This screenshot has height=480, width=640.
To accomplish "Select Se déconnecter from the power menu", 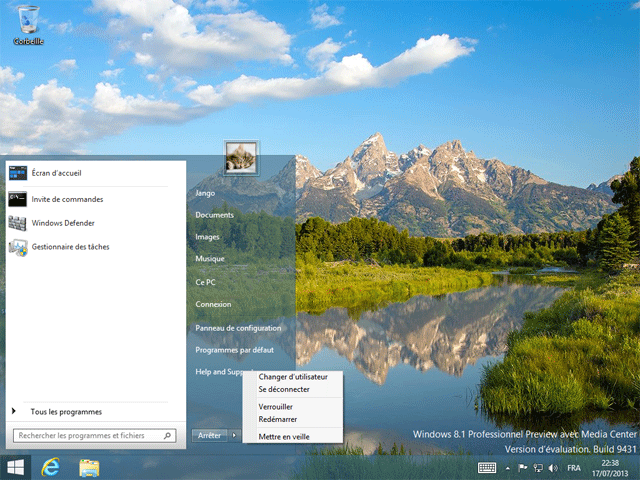I will (284, 389).
